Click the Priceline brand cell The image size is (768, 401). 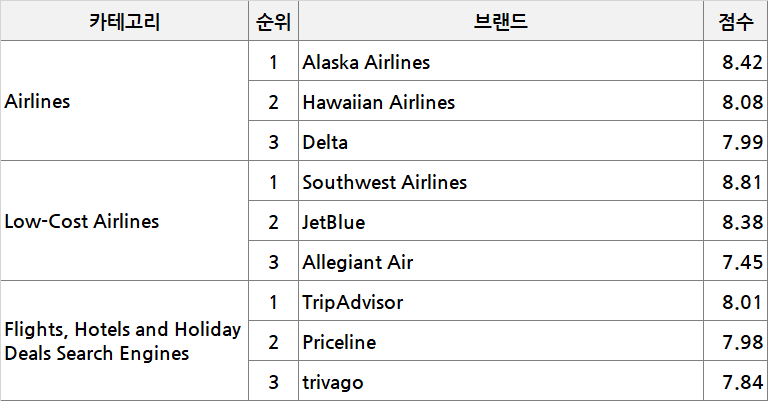pyautogui.click(x=339, y=342)
